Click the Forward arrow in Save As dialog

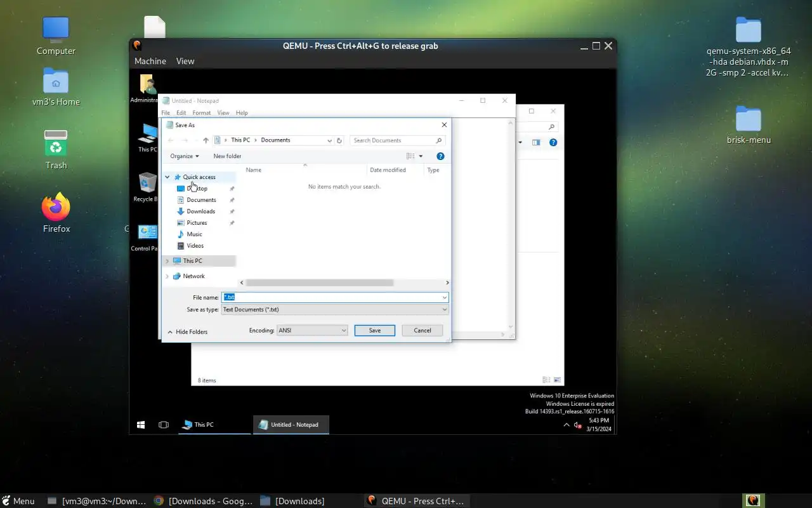coord(185,140)
